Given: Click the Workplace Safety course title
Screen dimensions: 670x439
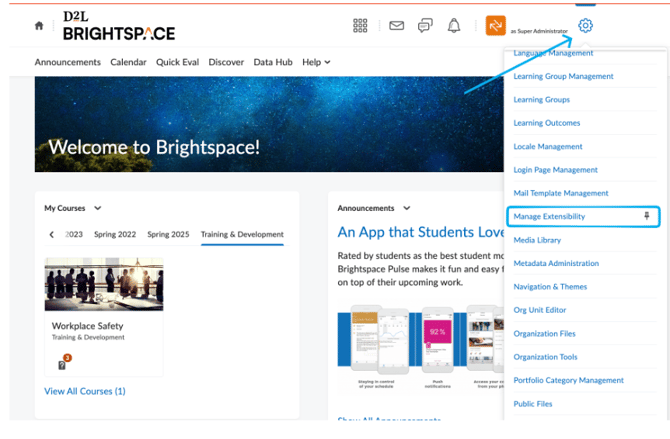Looking at the screenshot, I should [88, 326].
